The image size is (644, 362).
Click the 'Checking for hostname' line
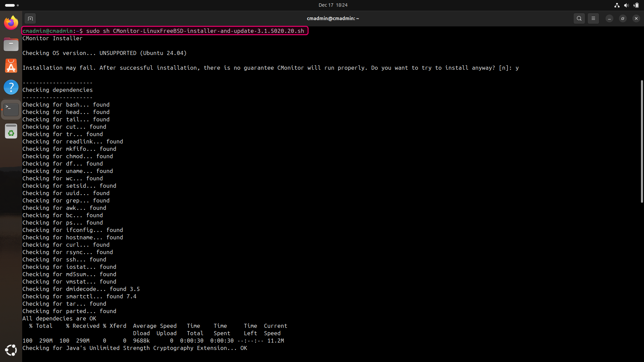click(x=72, y=237)
